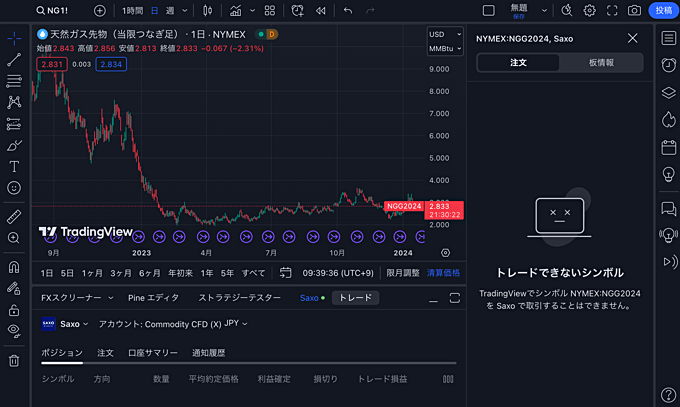Select the crosshair cursor tool

tap(14, 39)
